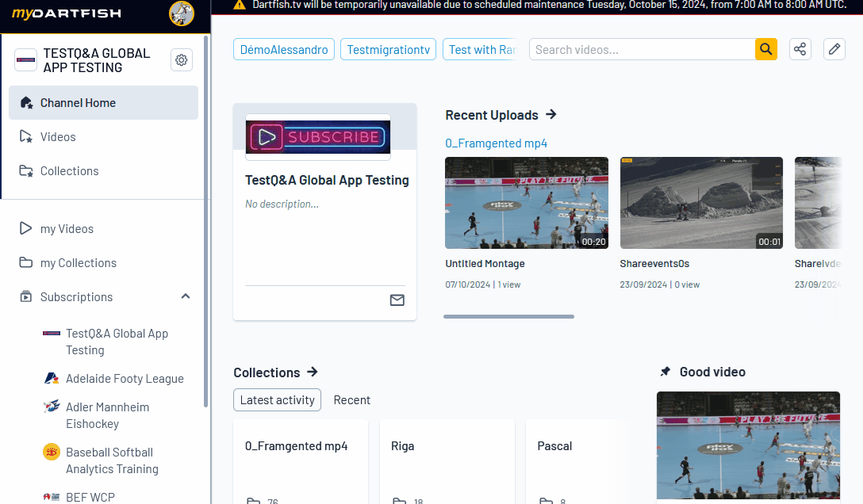The height and width of the screenshot is (504, 863).
Task: Focus the Search videos field
Action: pos(642,49)
